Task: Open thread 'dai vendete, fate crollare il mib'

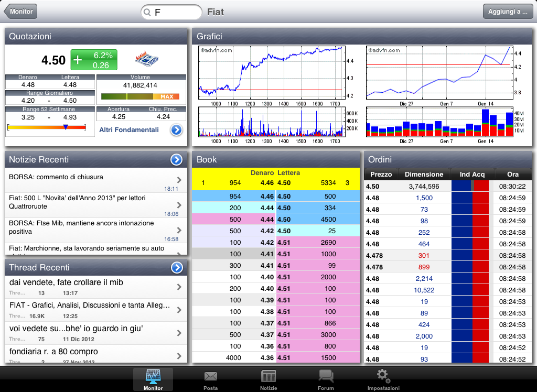Action: click(x=96, y=287)
